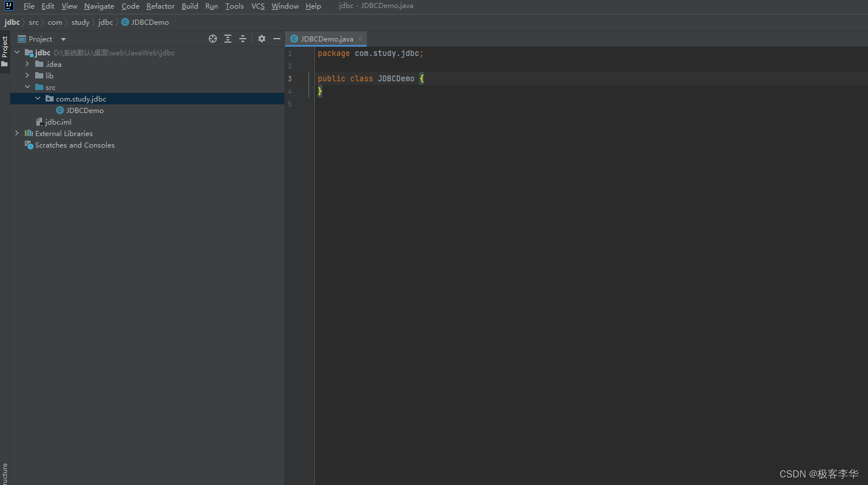
Task: Select JDBCDemo class in project tree
Action: 85,110
